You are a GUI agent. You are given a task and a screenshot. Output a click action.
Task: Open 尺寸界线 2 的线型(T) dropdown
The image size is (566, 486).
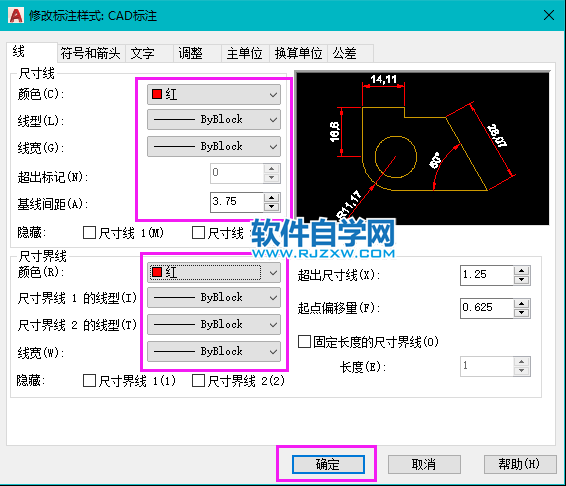point(214,324)
